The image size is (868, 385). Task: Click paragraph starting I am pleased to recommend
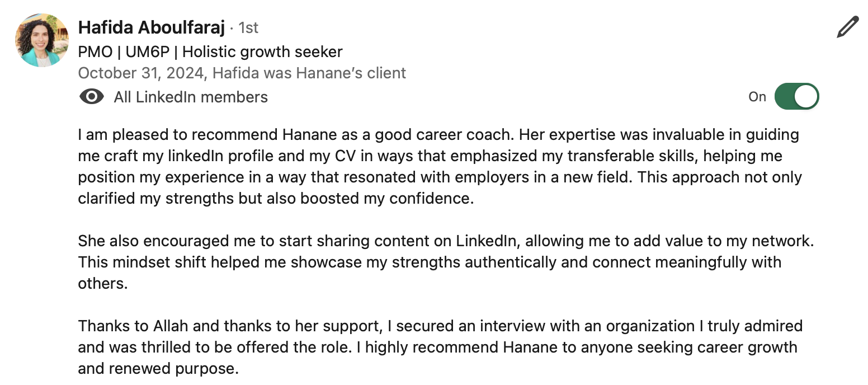coord(440,167)
